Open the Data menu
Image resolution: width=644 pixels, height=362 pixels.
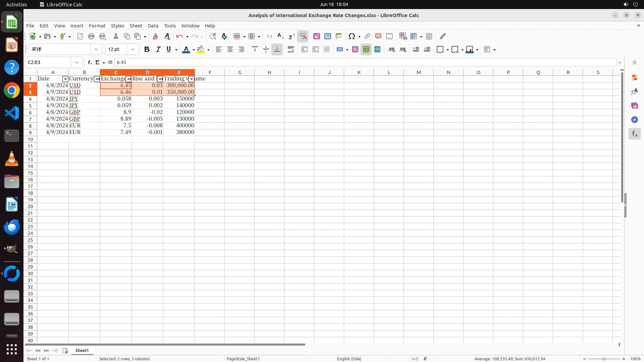(153, 26)
